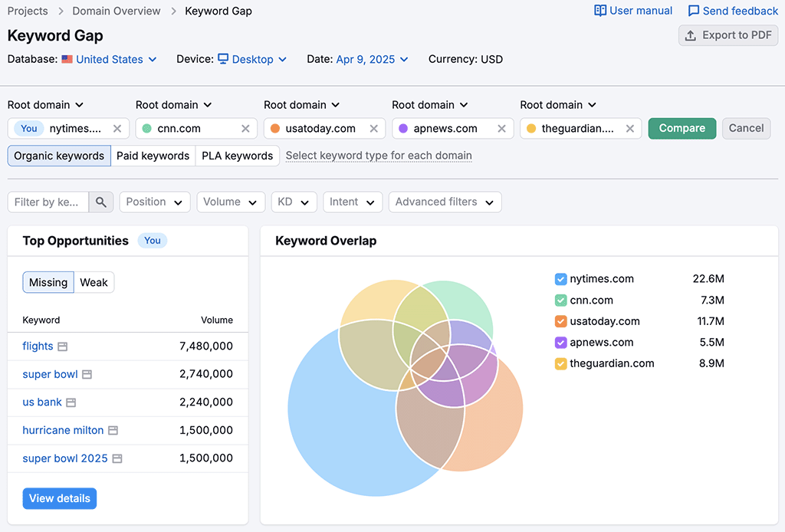Image resolution: width=785 pixels, height=532 pixels.
Task: Click the You badge beside Top Opportunities
Action: pos(153,241)
